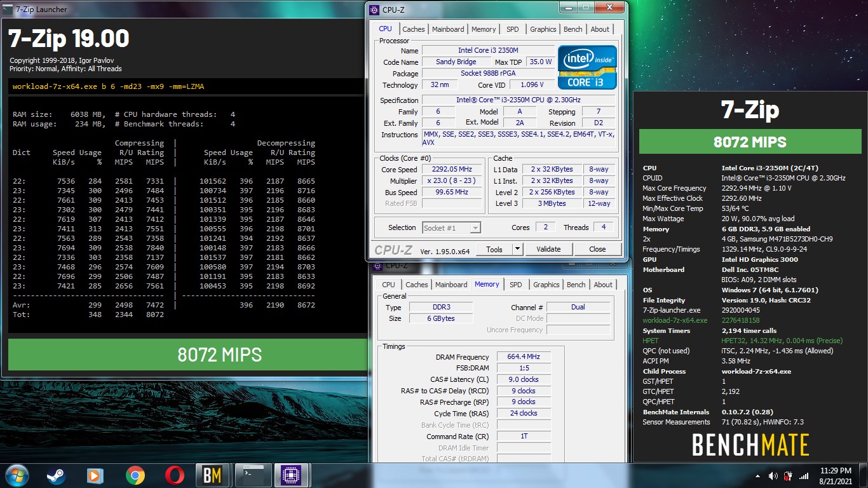Click the title bar icon of the rear CPU-Z window
Screen dimensions: 868x488
(x=377, y=266)
